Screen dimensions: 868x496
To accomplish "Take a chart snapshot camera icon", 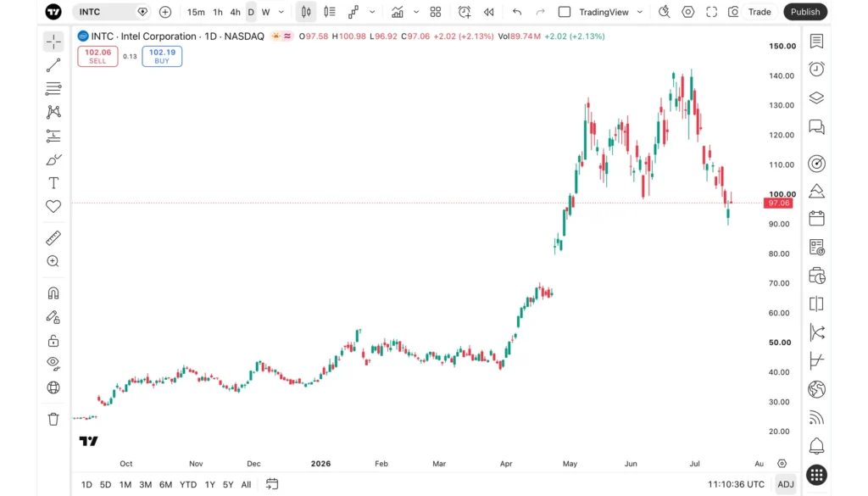I will pos(733,12).
